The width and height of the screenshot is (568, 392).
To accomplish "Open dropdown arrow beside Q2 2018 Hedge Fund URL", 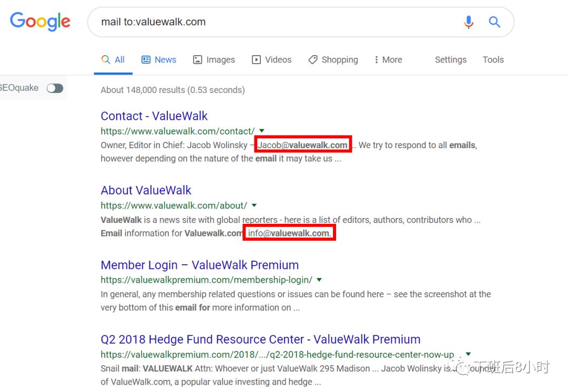I will (x=468, y=354).
